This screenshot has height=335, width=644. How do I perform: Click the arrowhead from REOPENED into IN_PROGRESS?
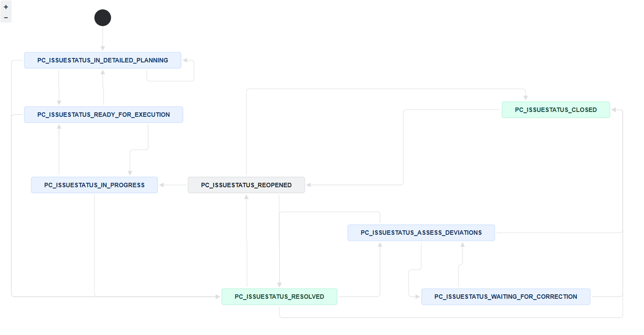162,185
